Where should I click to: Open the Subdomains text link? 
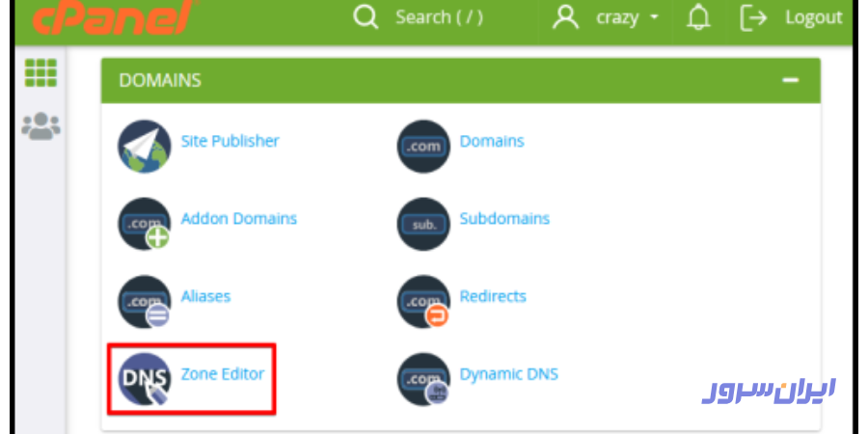pyautogui.click(x=504, y=218)
